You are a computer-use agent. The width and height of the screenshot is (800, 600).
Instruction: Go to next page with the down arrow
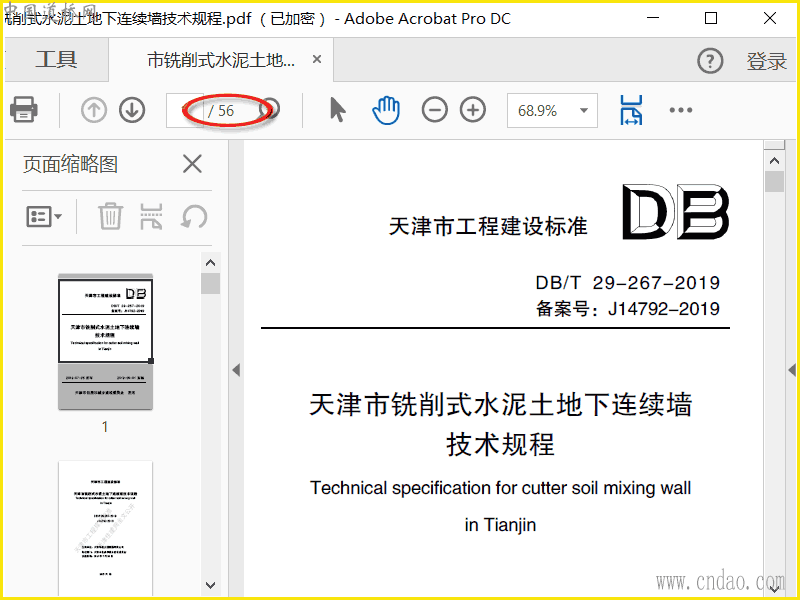pos(132,110)
